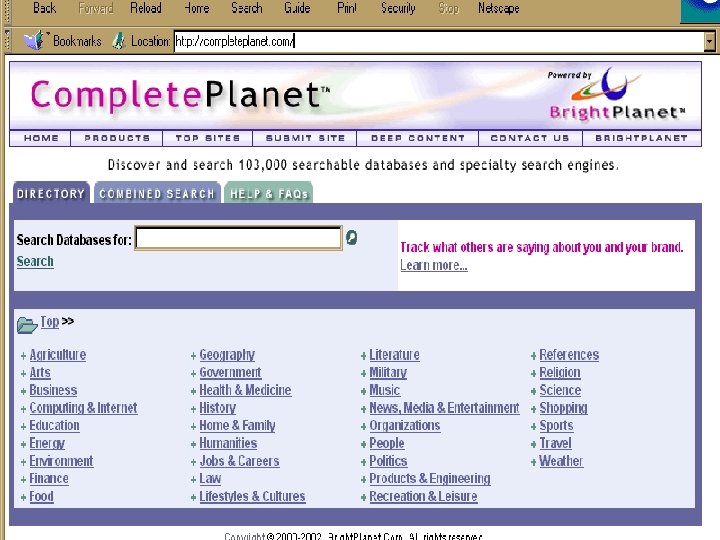Switch to the COMBINED SEARCH tab
720x540 pixels.
point(157,193)
